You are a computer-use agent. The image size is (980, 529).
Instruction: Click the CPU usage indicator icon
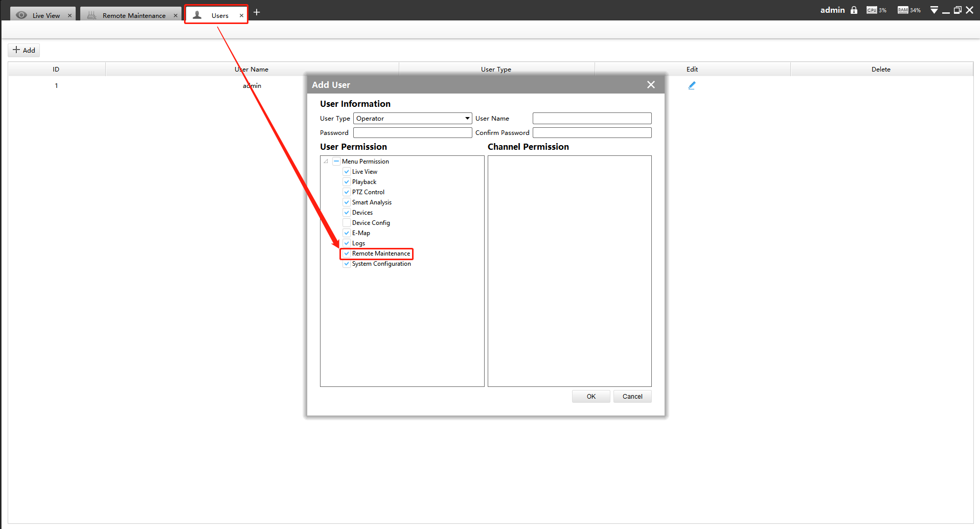click(x=872, y=10)
